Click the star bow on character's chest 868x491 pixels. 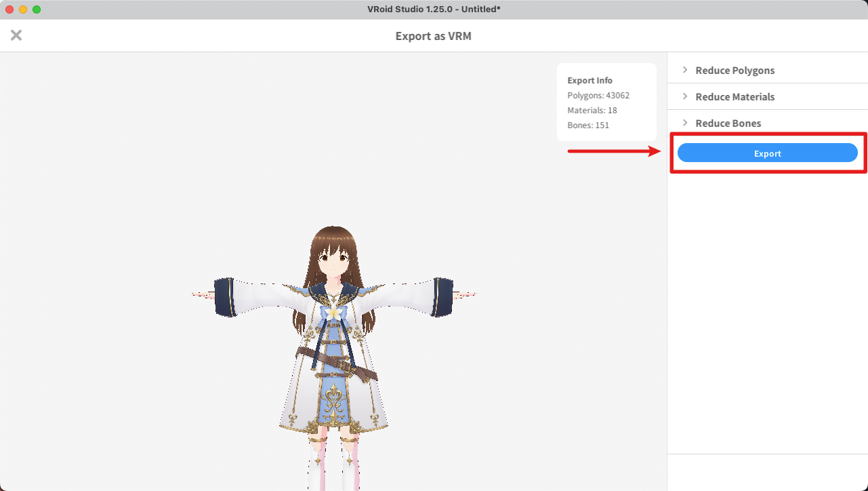click(x=333, y=313)
